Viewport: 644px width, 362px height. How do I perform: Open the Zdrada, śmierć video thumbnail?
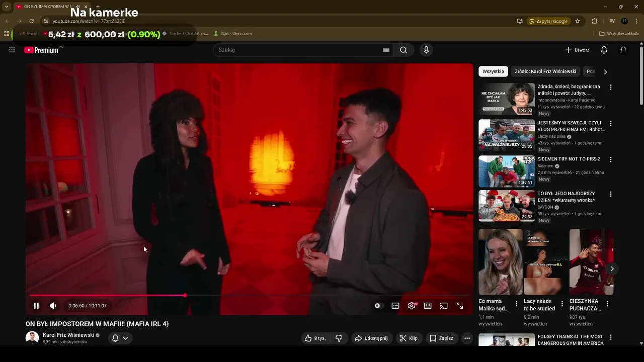pos(507,99)
